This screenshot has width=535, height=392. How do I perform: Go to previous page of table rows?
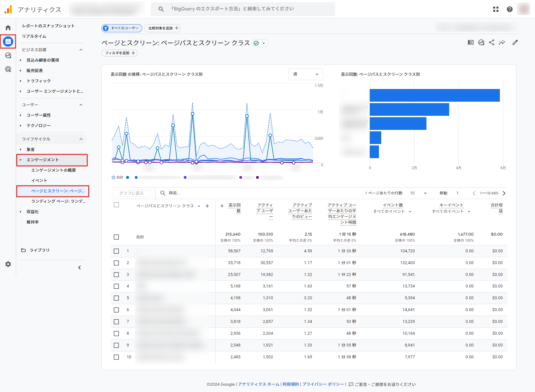coord(474,193)
